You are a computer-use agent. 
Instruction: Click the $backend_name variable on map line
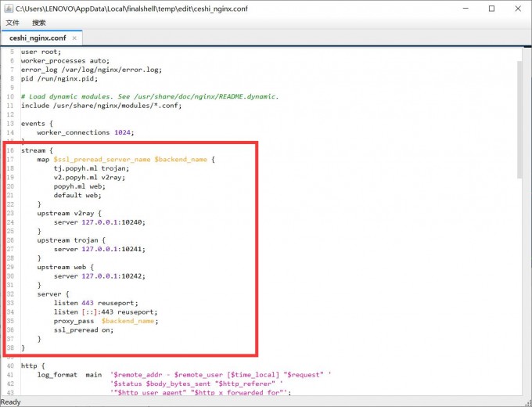point(181,159)
